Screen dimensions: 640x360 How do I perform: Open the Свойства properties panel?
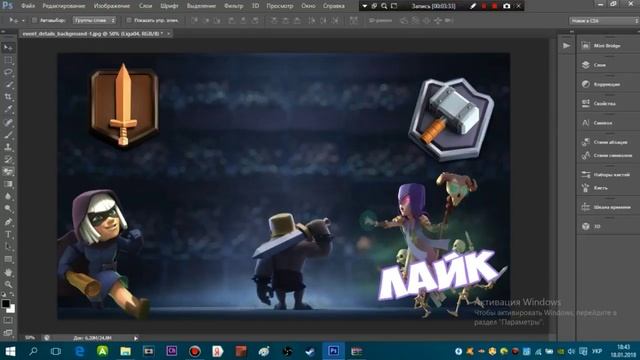tap(607, 104)
